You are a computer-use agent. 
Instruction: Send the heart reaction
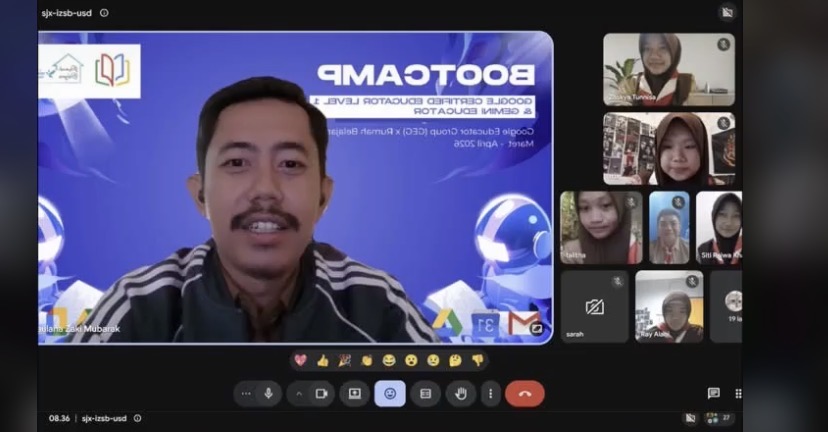300,361
